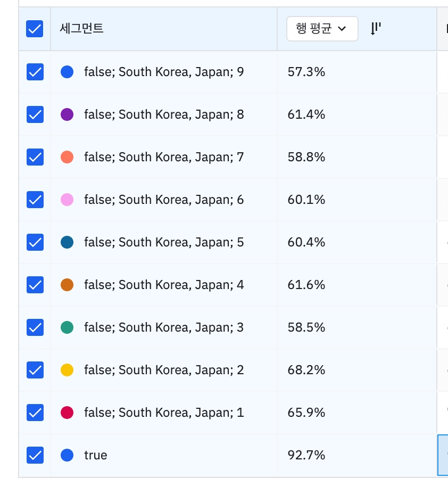Select label 'false; South Korea, Japan; 2'
448x494 pixels.
164,370
